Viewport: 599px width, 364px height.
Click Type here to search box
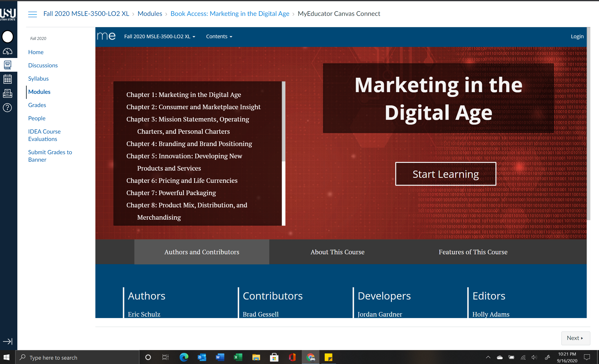point(78,358)
